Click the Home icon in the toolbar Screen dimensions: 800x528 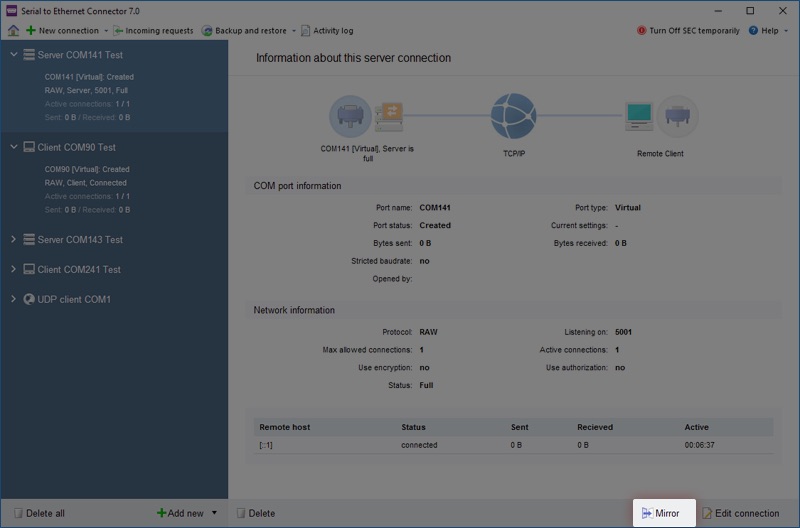point(13,31)
